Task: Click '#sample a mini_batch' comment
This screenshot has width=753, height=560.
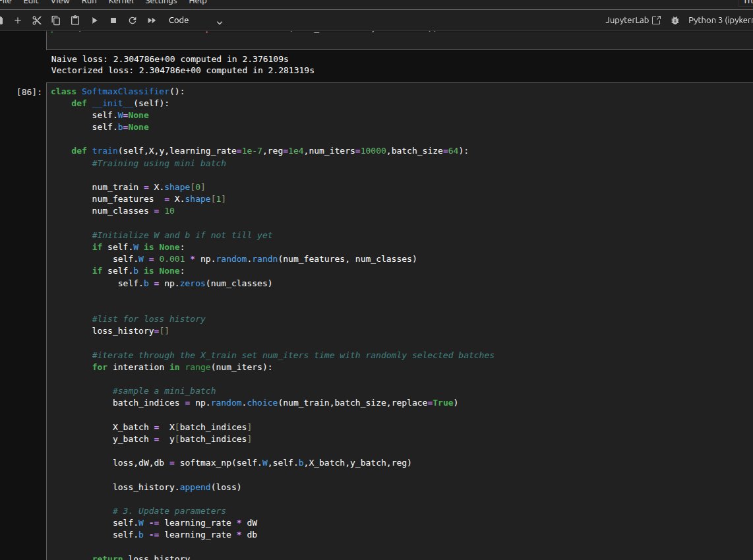Action: click(x=164, y=391)
